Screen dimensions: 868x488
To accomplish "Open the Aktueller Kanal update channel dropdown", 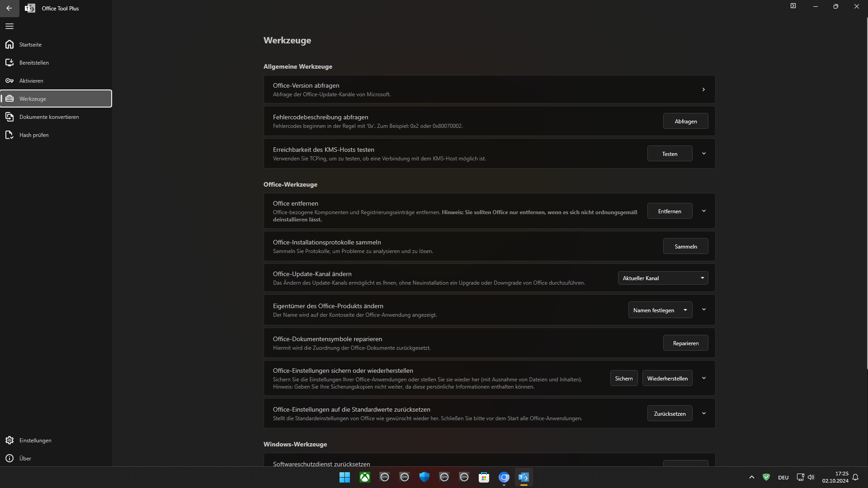I will 663,278.
